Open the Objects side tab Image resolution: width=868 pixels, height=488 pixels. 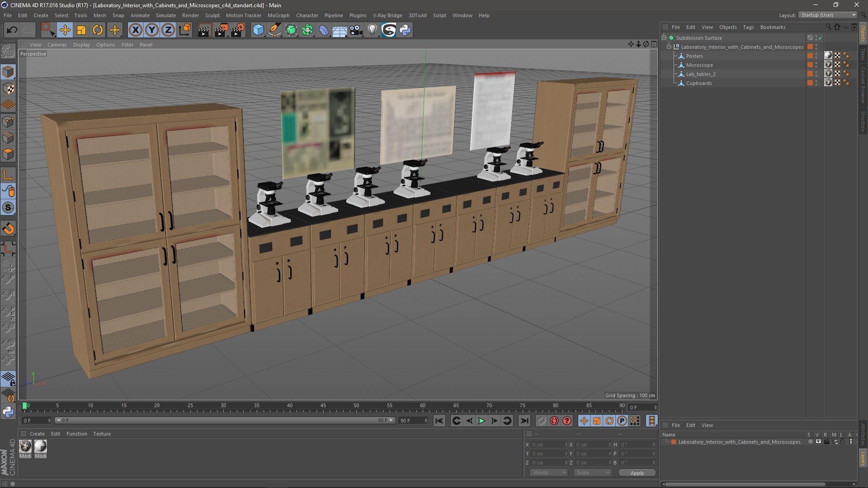tap(863, 33)
